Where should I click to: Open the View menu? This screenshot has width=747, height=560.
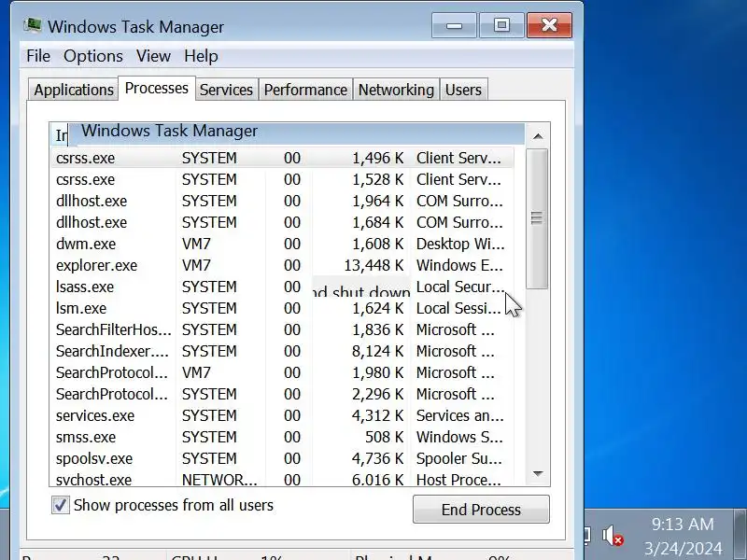pos(153,56)
